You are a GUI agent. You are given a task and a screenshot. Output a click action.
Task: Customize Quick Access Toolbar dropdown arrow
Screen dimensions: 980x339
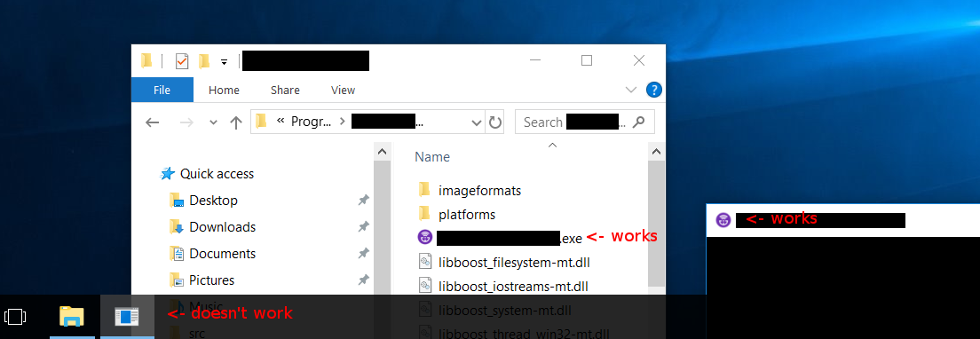pyautogui.click(x=223, y=62)
